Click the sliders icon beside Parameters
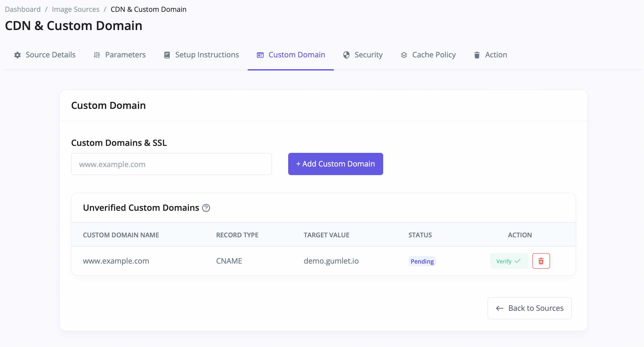 point(97,55)
